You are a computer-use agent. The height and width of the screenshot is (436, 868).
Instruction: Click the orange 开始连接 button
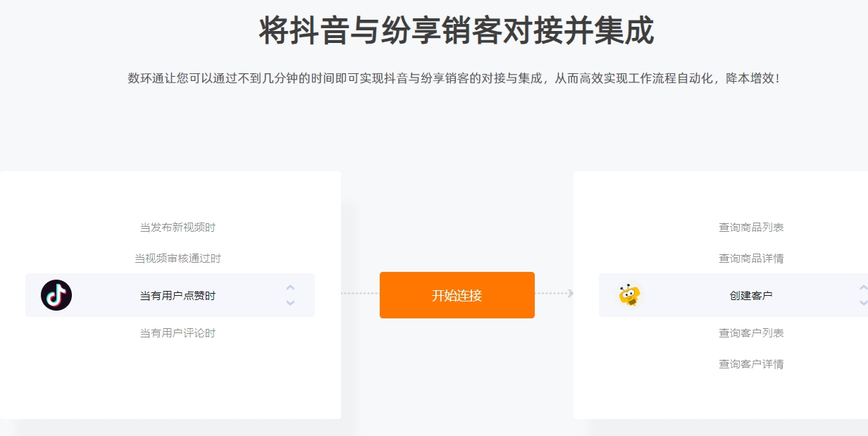coord(457,295)
